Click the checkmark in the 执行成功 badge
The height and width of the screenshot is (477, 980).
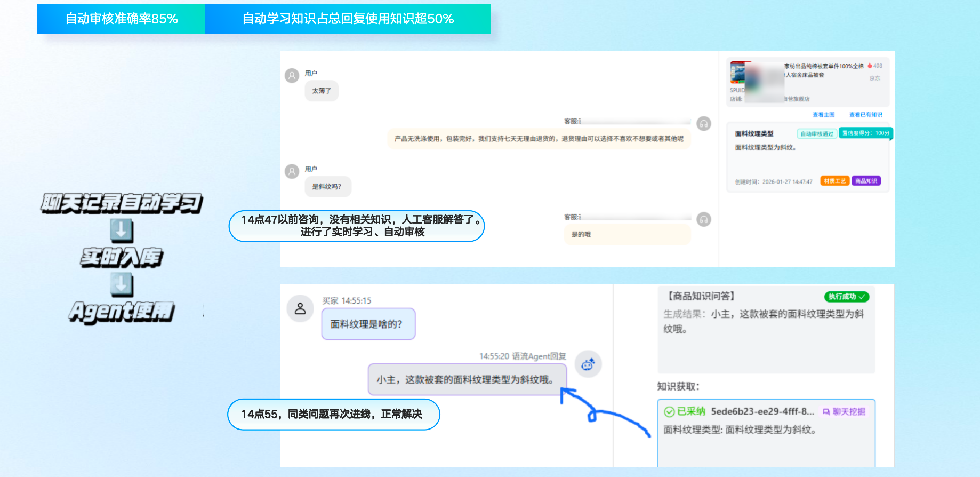pos(862,297)
